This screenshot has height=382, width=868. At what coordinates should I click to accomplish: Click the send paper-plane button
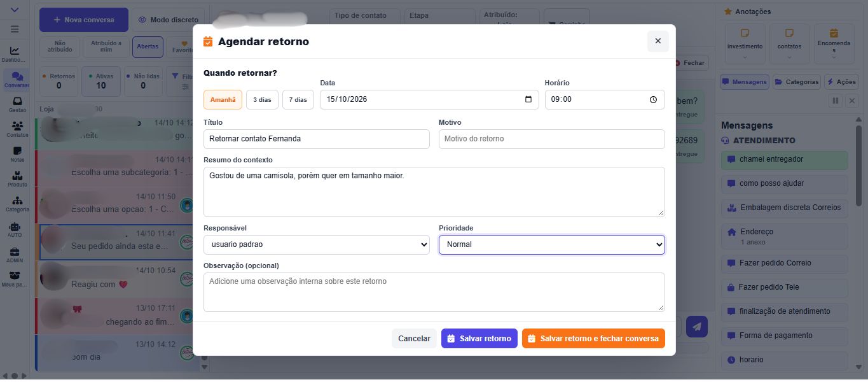click(697, 327)
